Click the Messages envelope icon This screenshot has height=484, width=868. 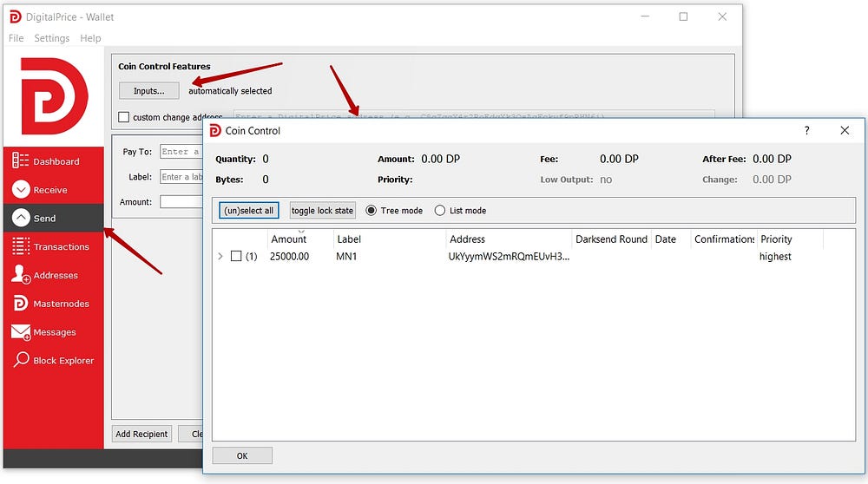pos(21,332)
